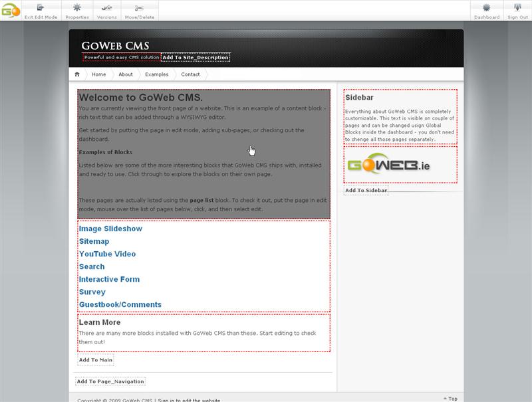Click the Move/Delete scissors icon
Image resolution: width=532 pixels, height=402 pixels.
[139, 8]
